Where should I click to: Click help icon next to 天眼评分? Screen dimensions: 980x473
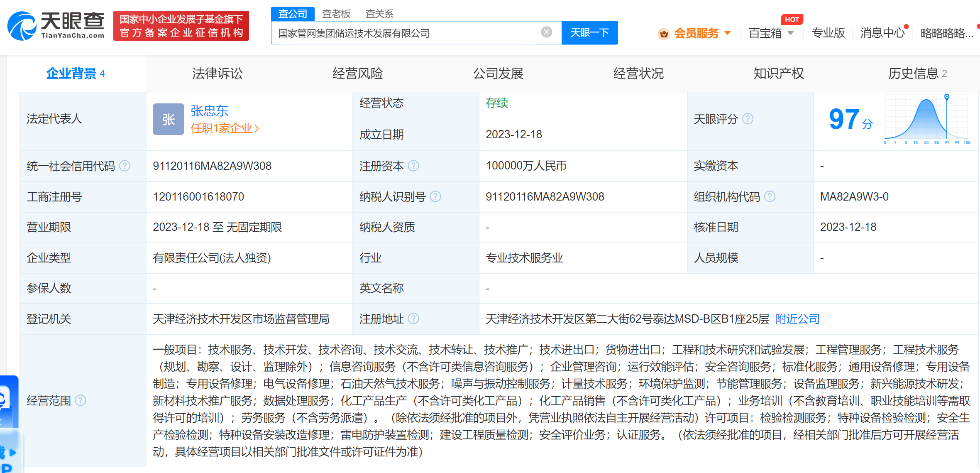748,119
